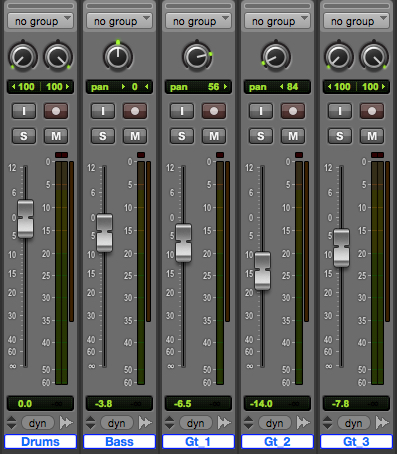Clear the Gt_2 clip indicator
This screenshot has height=454, width=397.
click(x=299, y=155)
